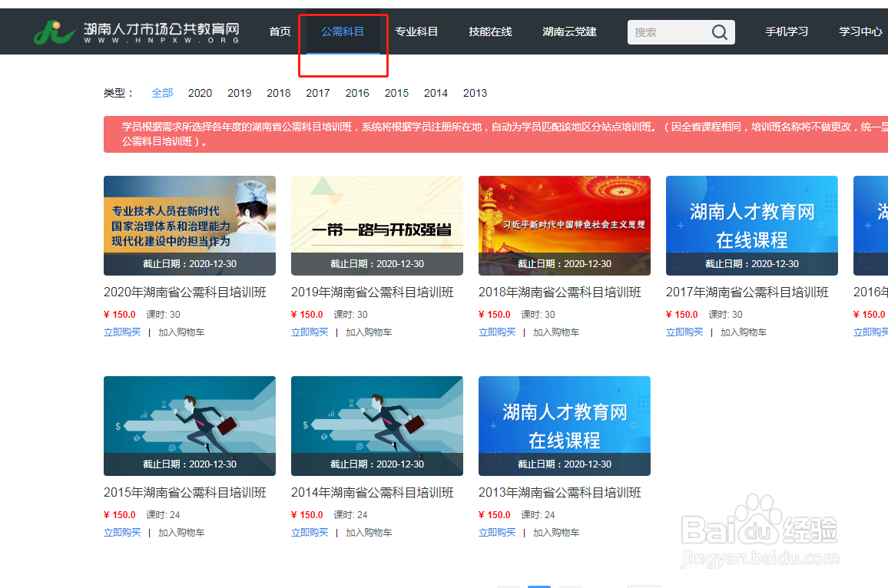Add the 2017年 course to cart via 加入购物车

(744, 332)
